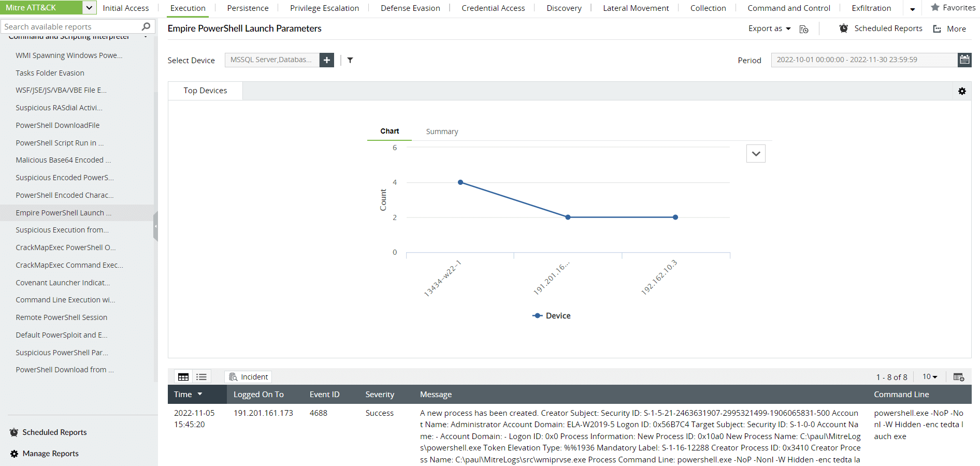Open the Persistence tab
Screen dimensions: 980x466
248,8
